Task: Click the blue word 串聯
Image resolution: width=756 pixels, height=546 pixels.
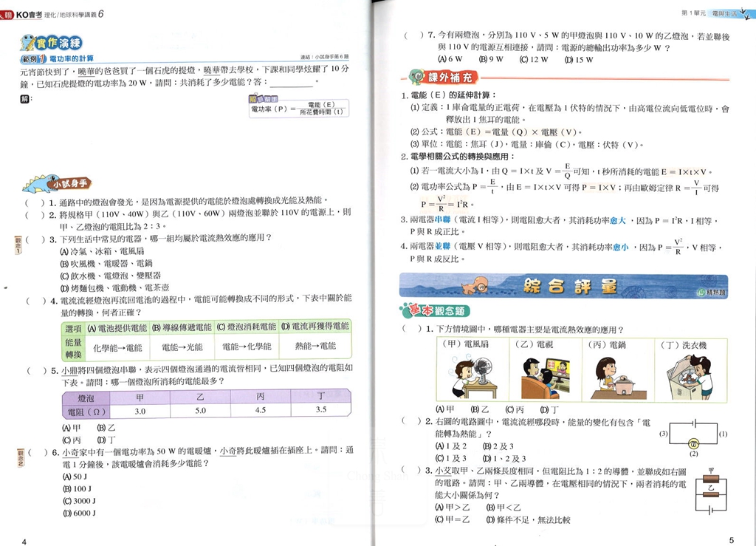Action: tap(442, 220)
